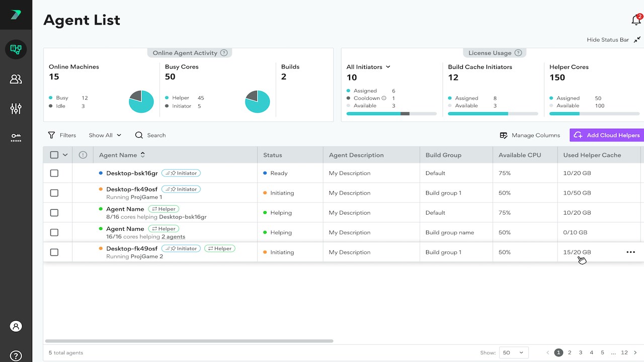Screen dimensions: 644x362
Task: Go to page 5
Action: point(602,352)
